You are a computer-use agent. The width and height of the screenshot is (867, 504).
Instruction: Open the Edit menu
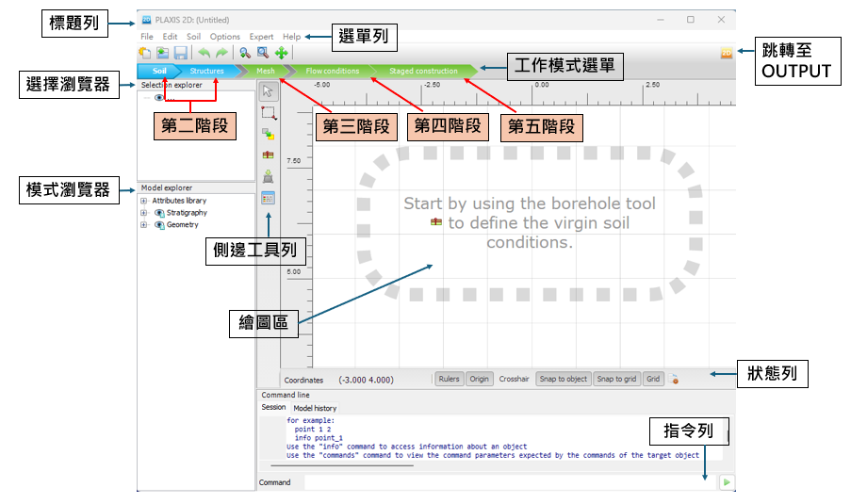coord(170,37)
